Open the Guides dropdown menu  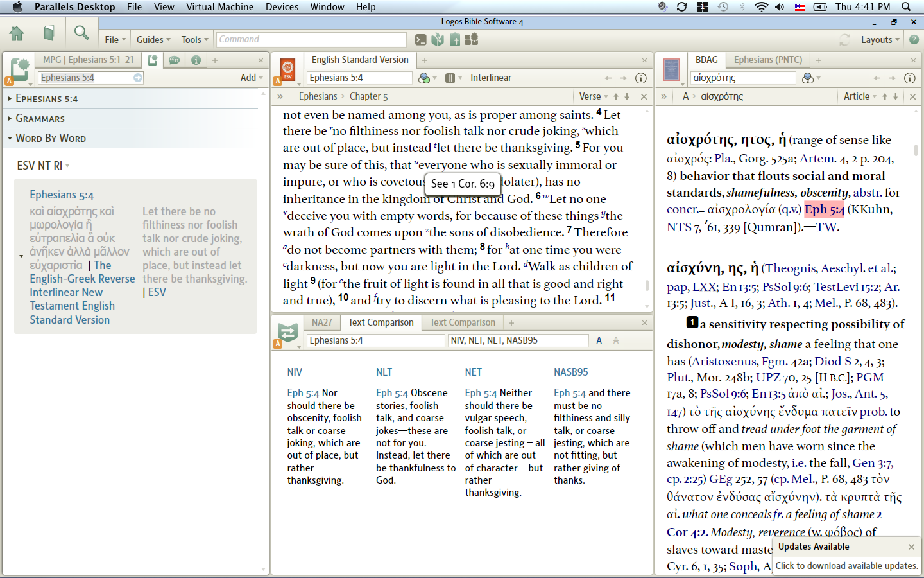(x=153, y=40)
